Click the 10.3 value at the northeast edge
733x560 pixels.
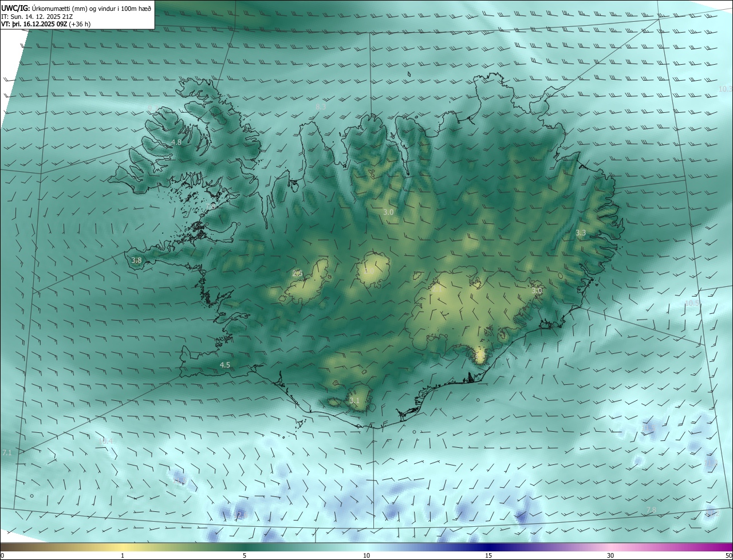pos(725,89)
